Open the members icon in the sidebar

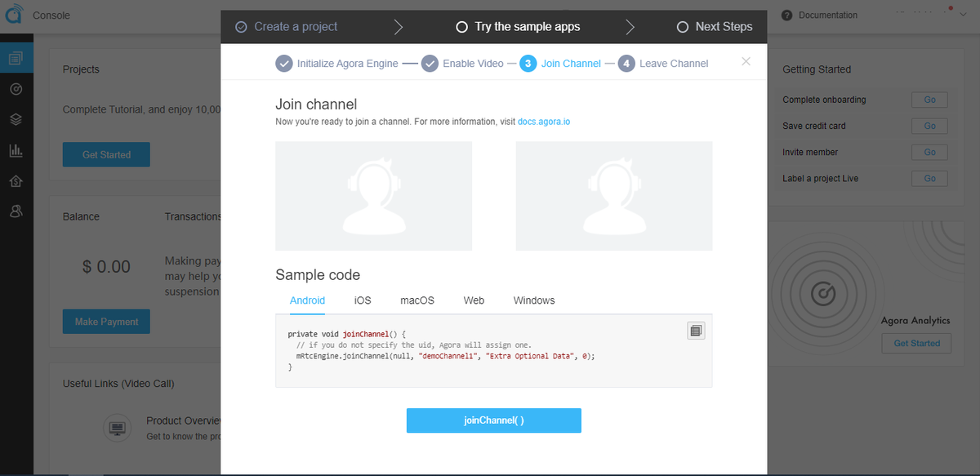(16, 211)
